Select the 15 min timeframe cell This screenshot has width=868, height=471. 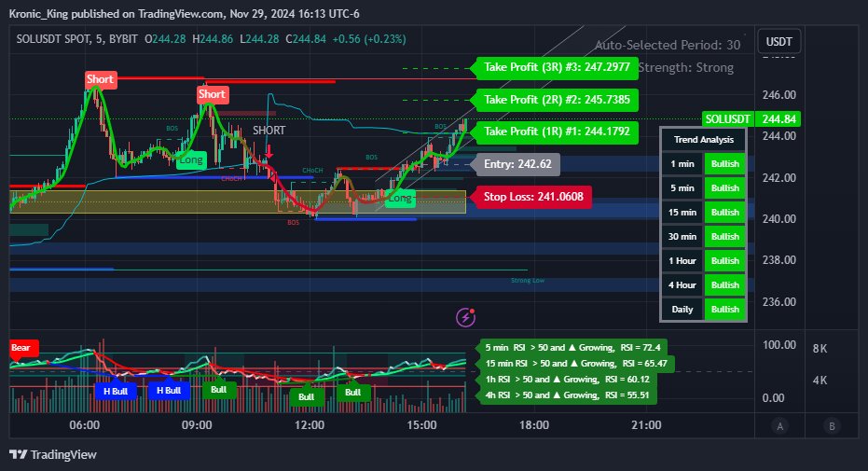682,213
